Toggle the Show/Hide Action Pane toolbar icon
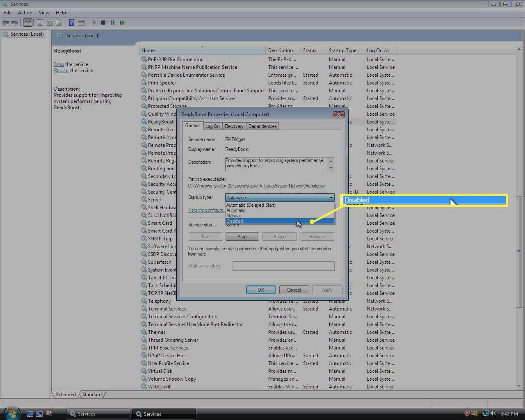 pyautogui.click(x=81, y=23)
